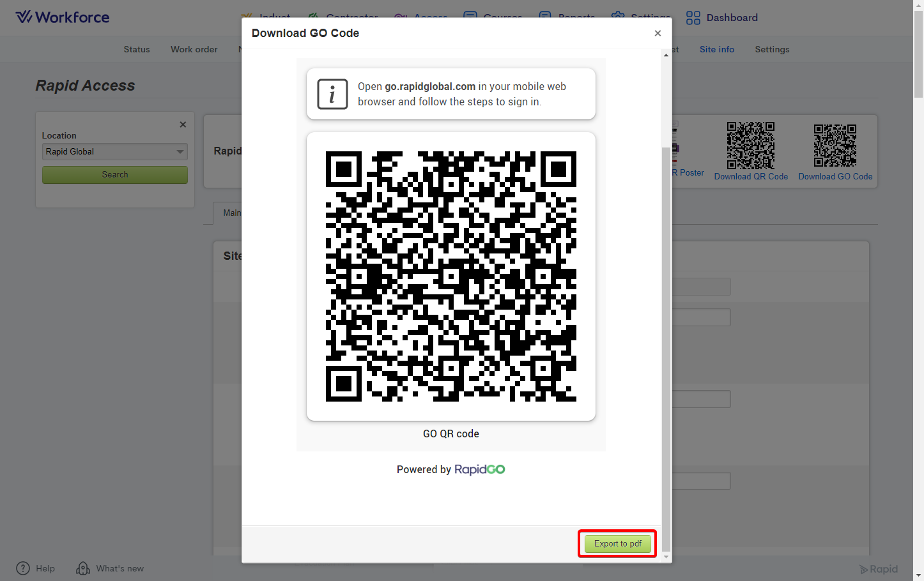Open the Site info tab

coord(717,49)
